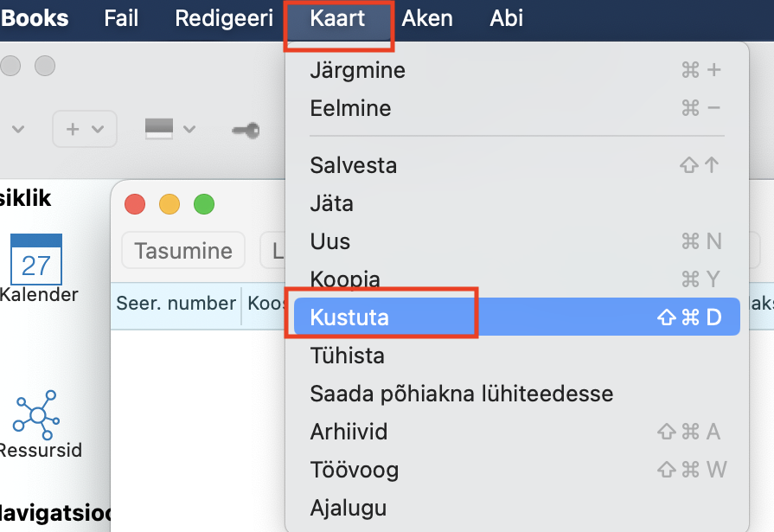Select Töövoog in the menu
The width and height of the screenshot is (774, 532).
point(354,470)
